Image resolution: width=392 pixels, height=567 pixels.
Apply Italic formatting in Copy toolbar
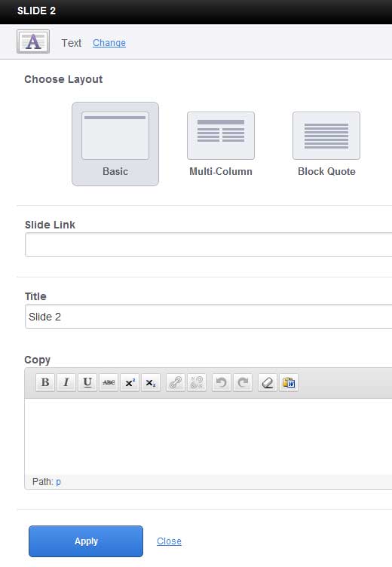point(66,382)
